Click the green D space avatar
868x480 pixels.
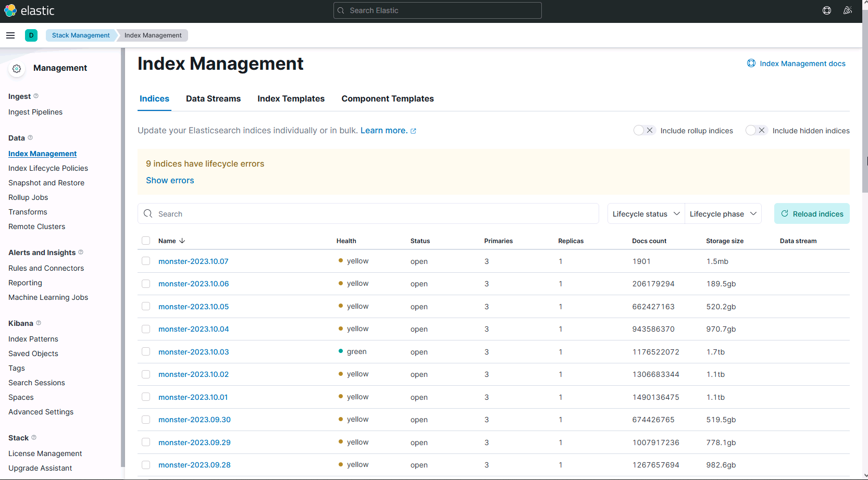tap(31, 35)
